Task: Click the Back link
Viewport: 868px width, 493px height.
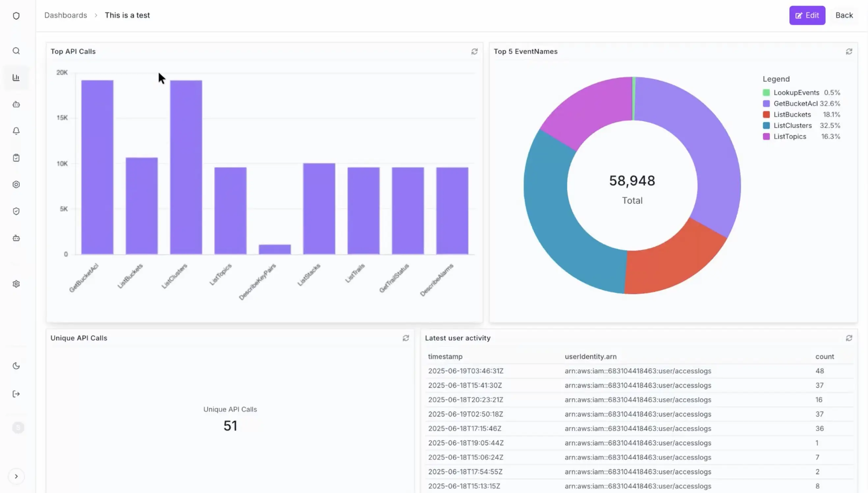Action: (x=844, y=15)
